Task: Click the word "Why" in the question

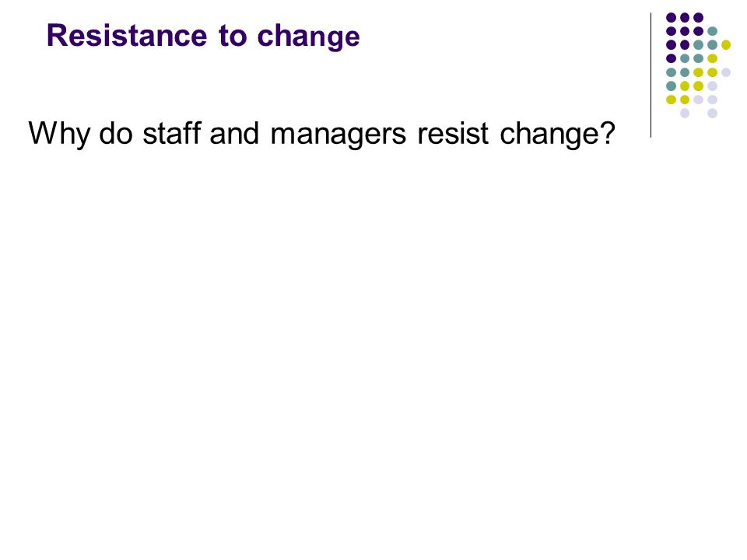Action: pos(59,133)
